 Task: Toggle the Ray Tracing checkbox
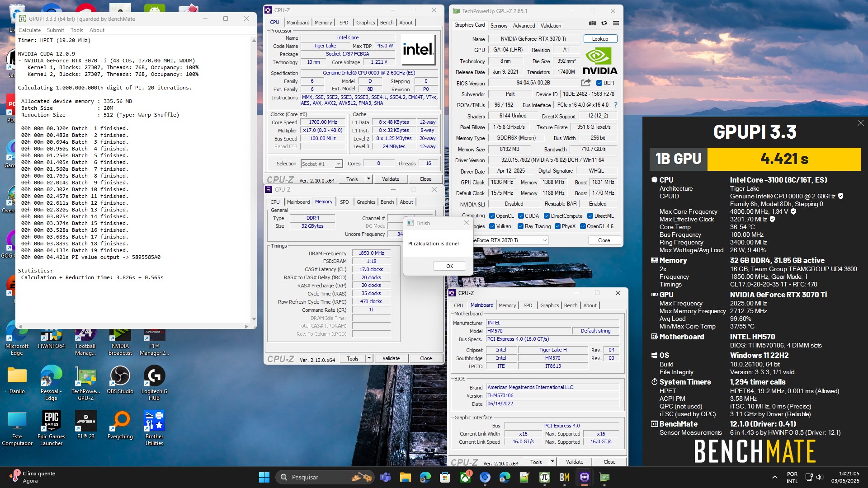click(520, 226)
